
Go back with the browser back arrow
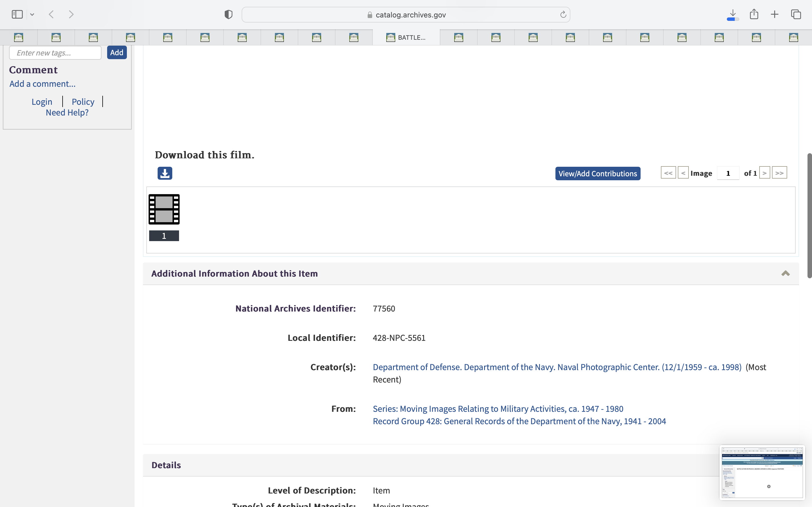(x=51, y=14)
